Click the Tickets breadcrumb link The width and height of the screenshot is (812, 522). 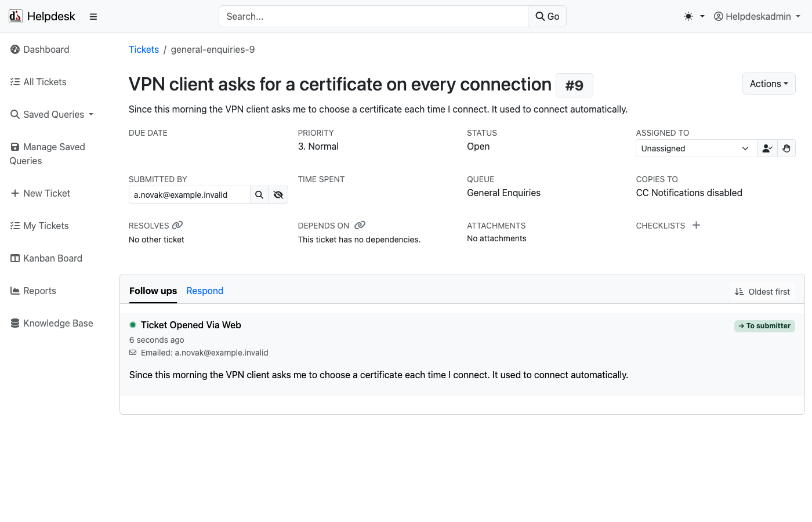(x=144, y=49)
